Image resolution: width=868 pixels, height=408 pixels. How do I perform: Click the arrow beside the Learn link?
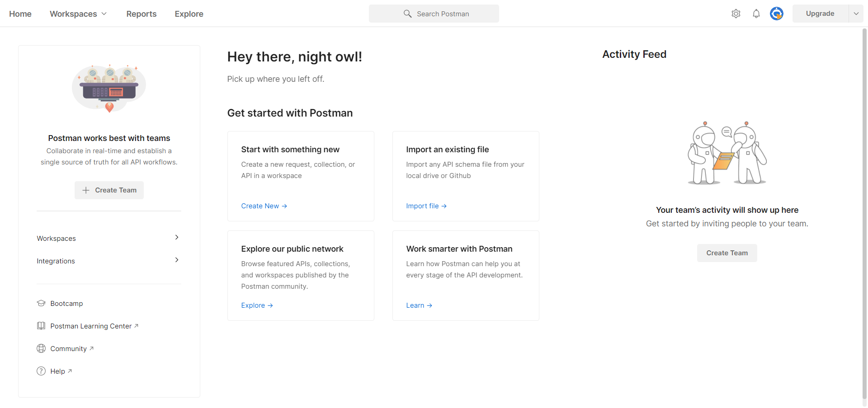pos(429,305)
